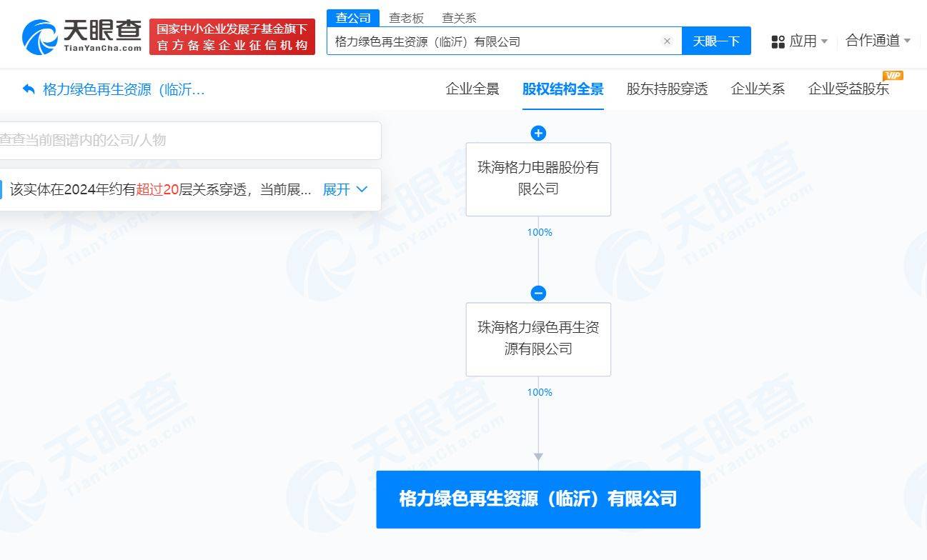Open the 企业全景 tab

472,89
